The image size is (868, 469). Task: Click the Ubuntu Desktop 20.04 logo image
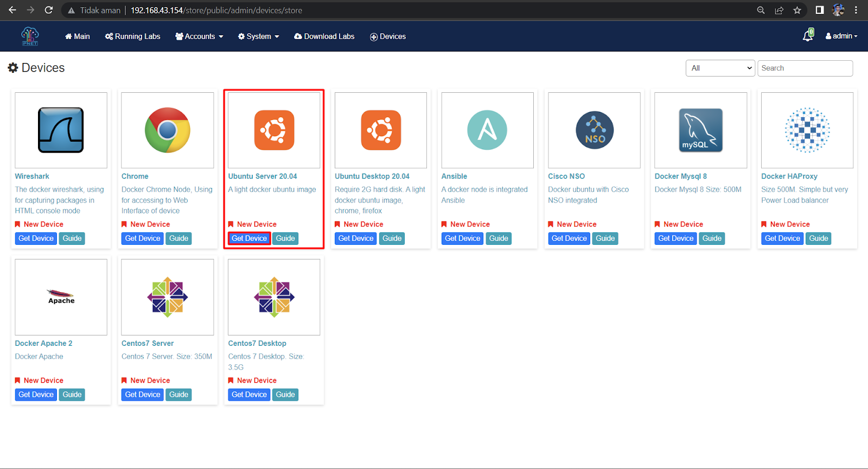(381, 130)
